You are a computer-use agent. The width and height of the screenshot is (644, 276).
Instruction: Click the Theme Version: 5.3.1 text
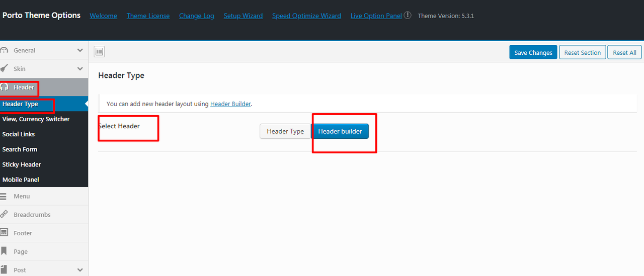446,16
